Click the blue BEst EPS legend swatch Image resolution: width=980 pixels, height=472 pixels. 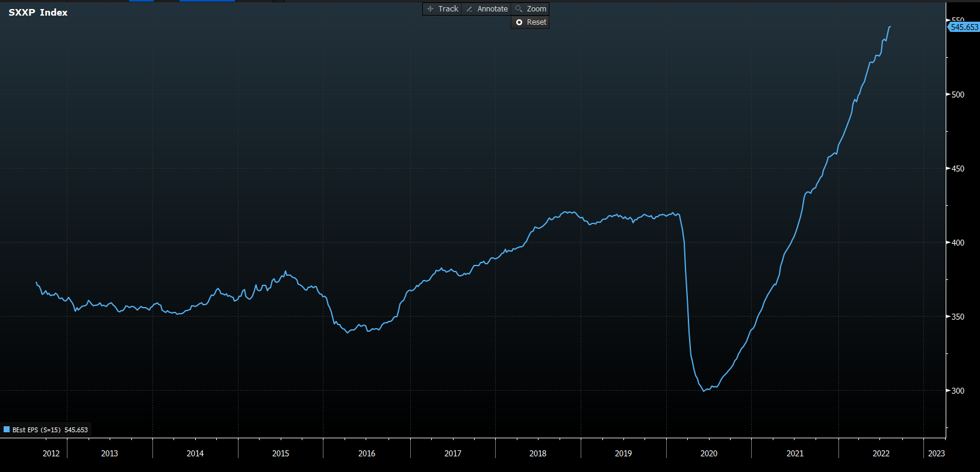coord(7,430)
